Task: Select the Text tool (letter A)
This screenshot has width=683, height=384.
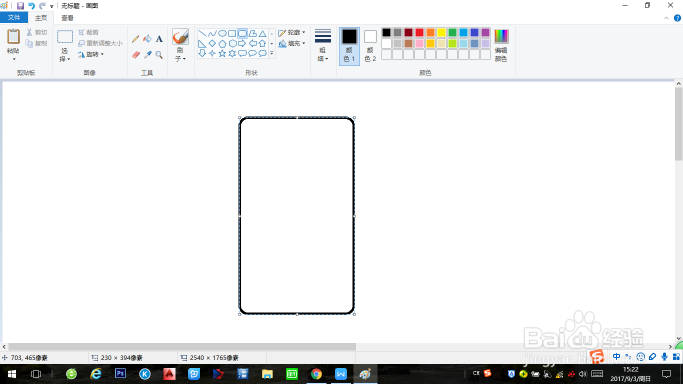Action: (159, 39)
